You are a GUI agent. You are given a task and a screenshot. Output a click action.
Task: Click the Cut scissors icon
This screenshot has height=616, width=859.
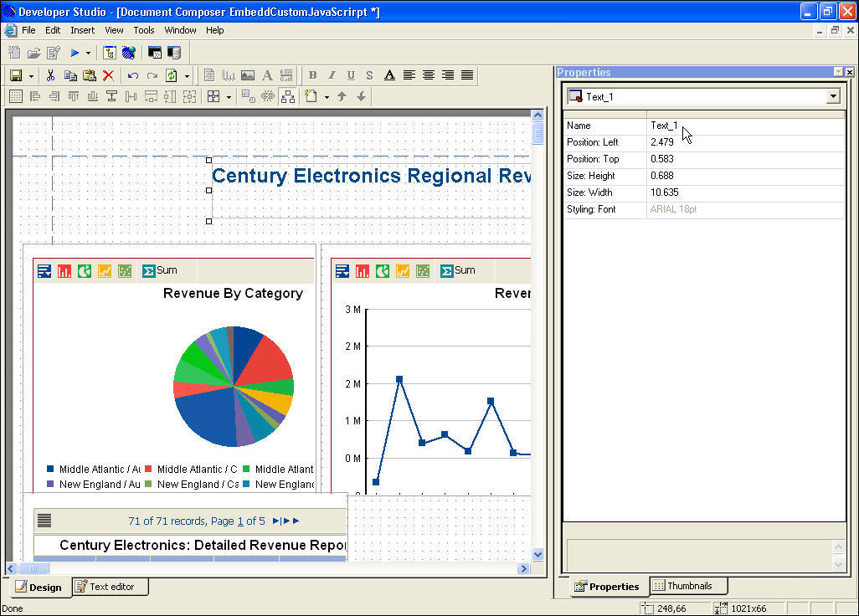(51, 75)
